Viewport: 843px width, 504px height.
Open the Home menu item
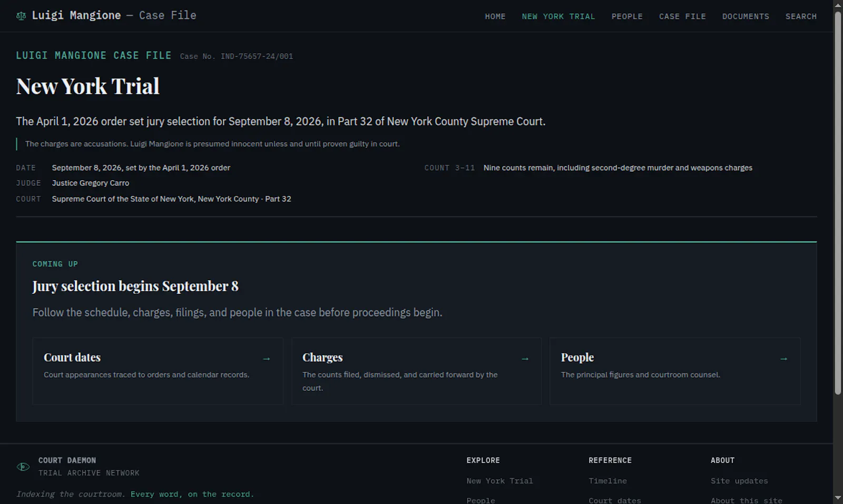[x=495, y=16]
